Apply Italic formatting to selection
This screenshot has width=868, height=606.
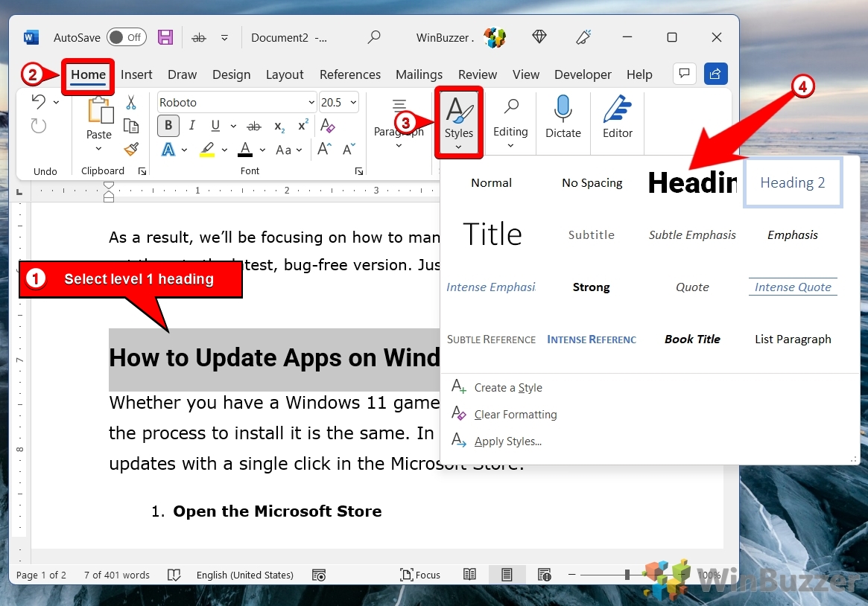tap(192, 126)
